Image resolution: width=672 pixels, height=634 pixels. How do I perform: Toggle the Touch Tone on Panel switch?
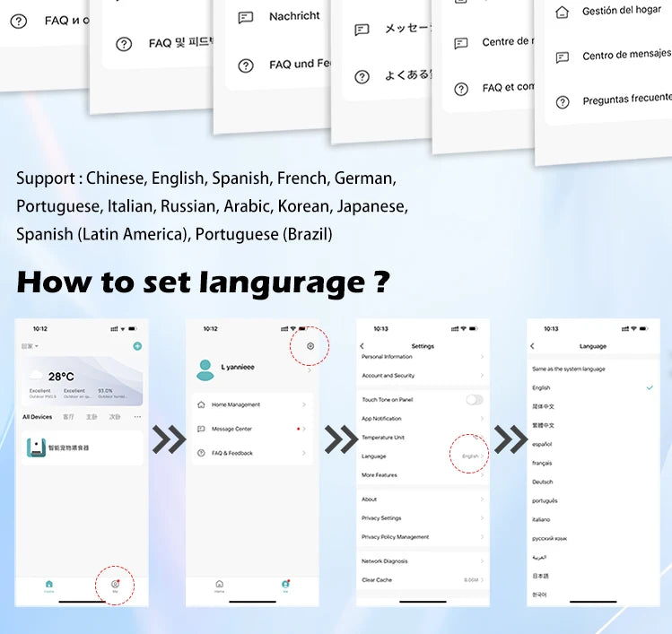click(x=474, y=400)
